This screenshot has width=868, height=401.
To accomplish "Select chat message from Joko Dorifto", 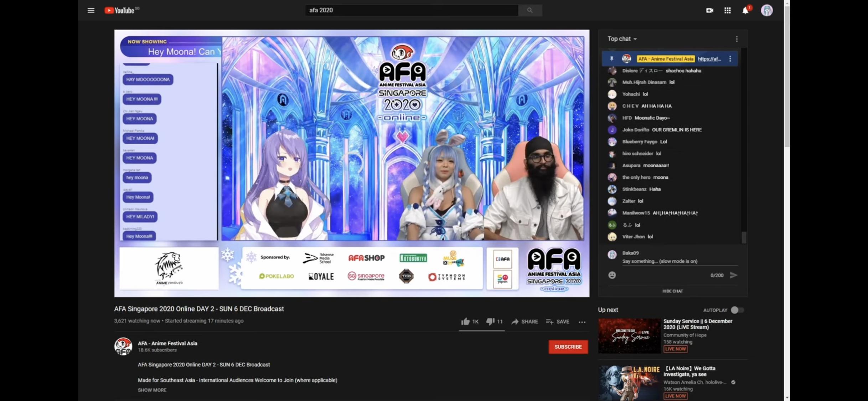I will coord(662,130).
